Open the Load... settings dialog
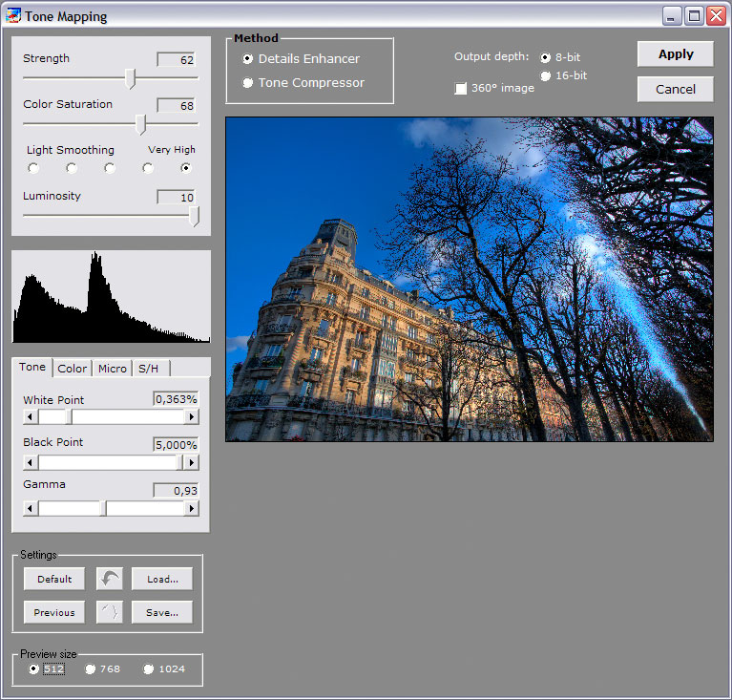The width and height of the screenshot is (732, 700). [x=162, y=579]
